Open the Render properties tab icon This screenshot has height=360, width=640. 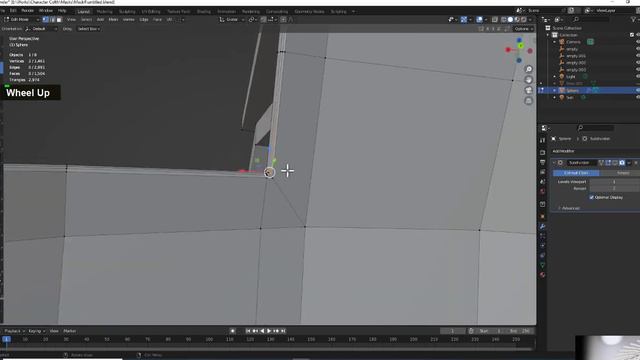(542, 153)
